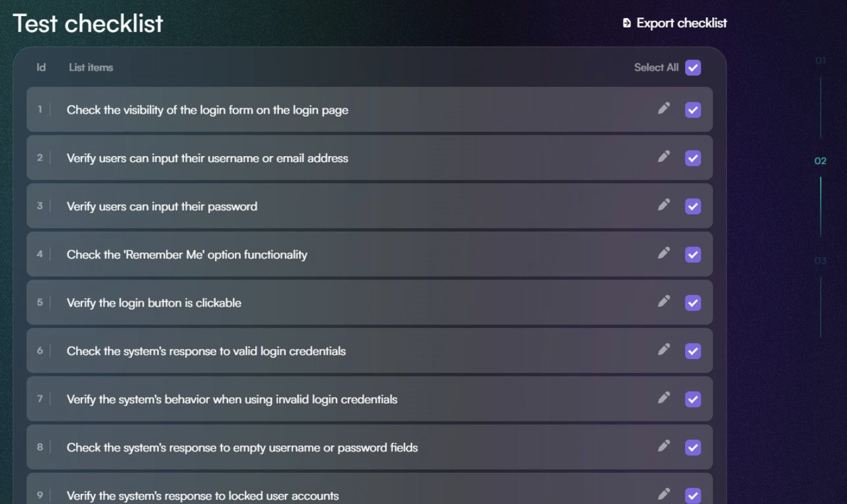Click the 'List items' column header

click(90, 68)
